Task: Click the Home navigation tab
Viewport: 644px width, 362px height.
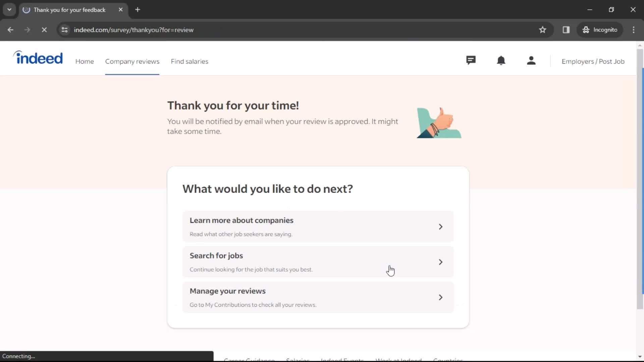Action: point(85,61)
